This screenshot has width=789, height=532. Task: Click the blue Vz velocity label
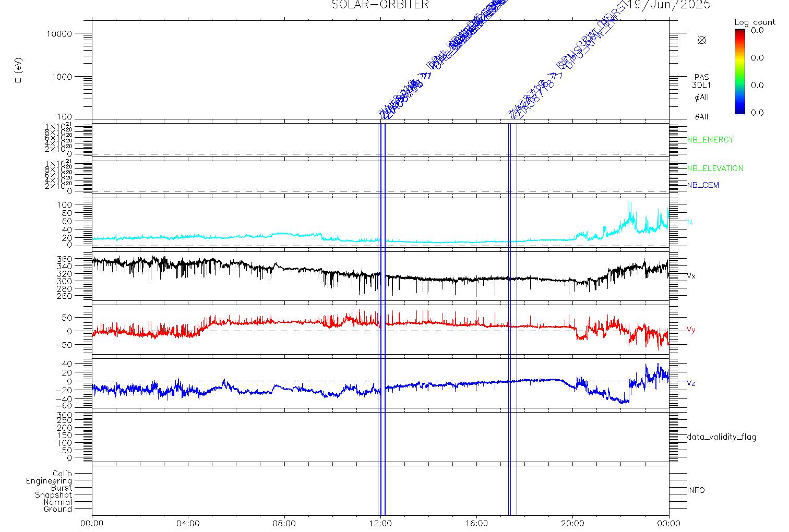click(x=691, y=383)
